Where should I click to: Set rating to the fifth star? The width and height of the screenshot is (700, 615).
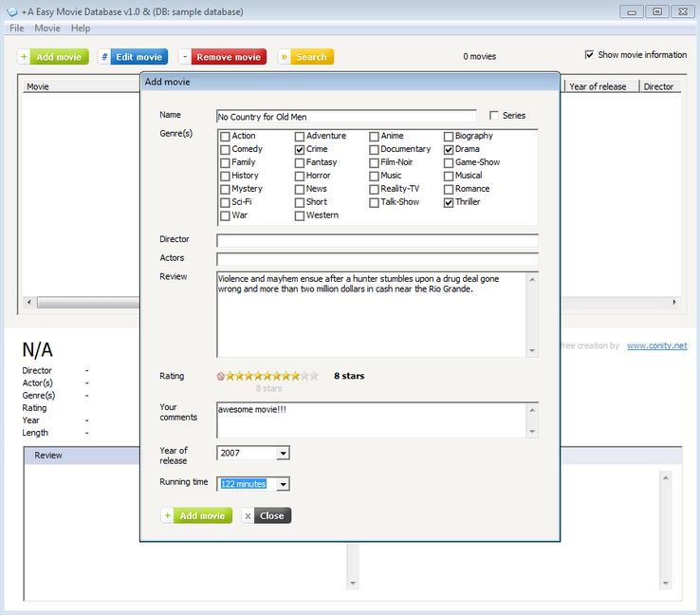click(267, 376)
